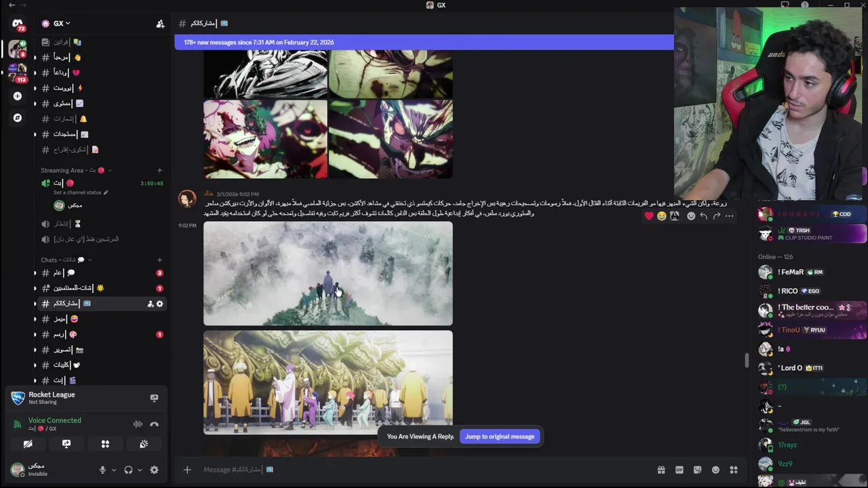Viewport: 868px width, 488px height.
Task: Open more options on hovered message
Action: (730, 216)
